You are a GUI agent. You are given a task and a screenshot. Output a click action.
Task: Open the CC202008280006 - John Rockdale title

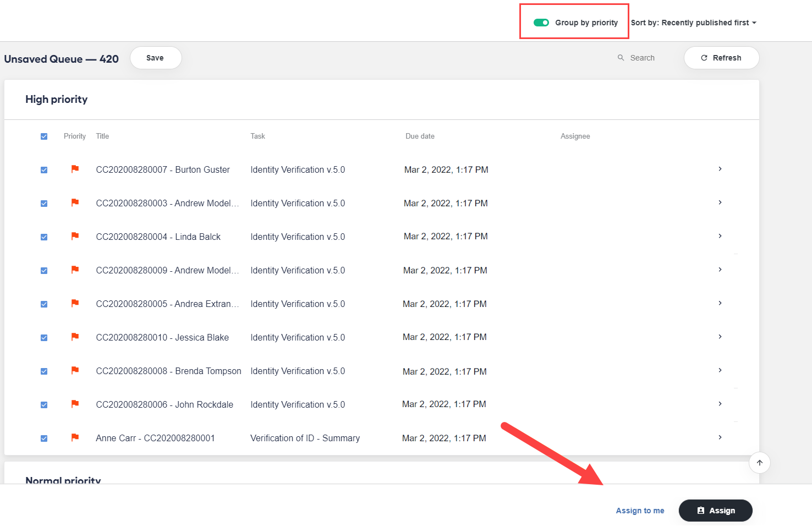tap(164, 405)
